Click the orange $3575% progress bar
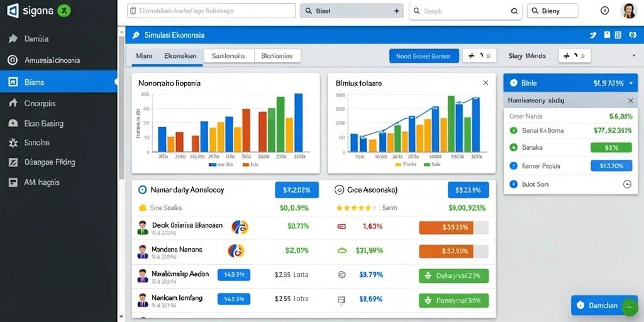This screenshot has height=322, width=644. [x=453, y=228]
